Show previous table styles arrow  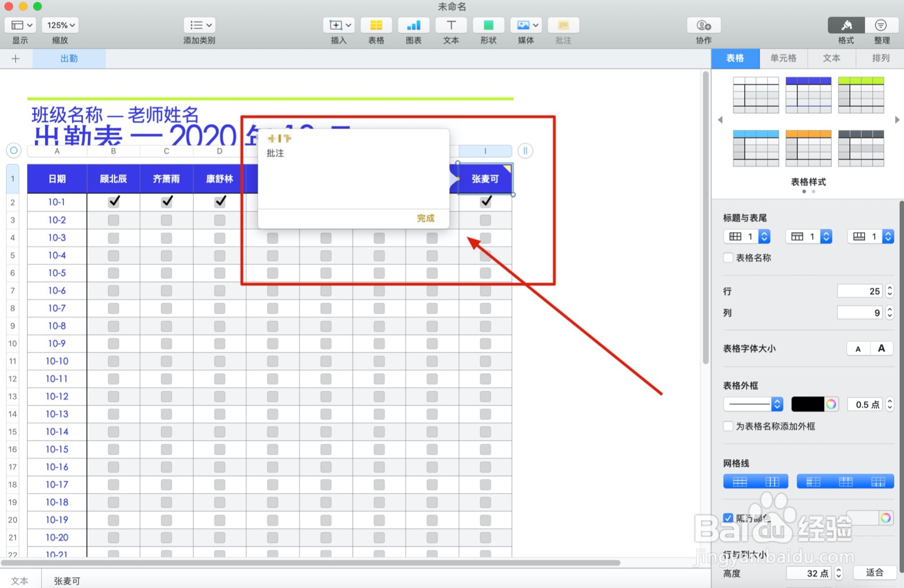pos(720,120)
